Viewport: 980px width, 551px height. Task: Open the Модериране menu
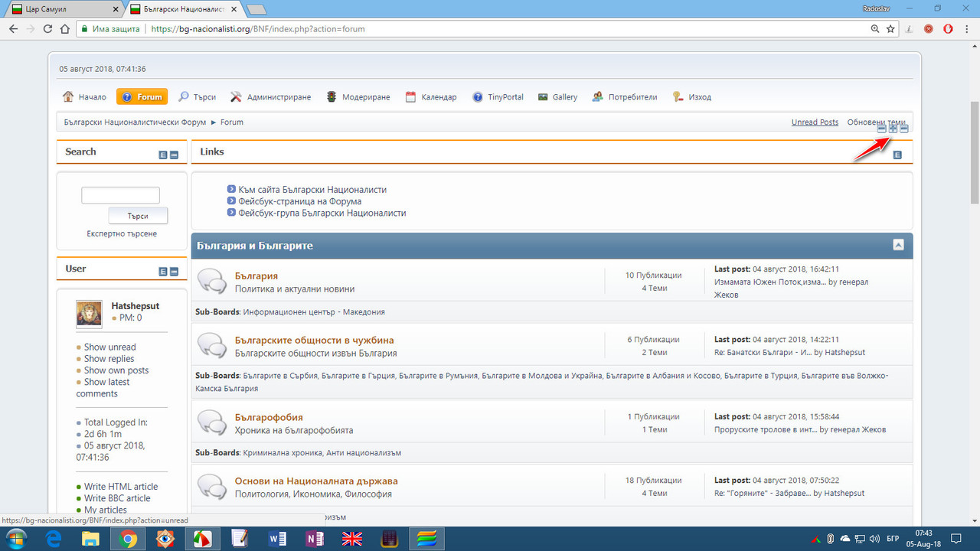point(358,97)
